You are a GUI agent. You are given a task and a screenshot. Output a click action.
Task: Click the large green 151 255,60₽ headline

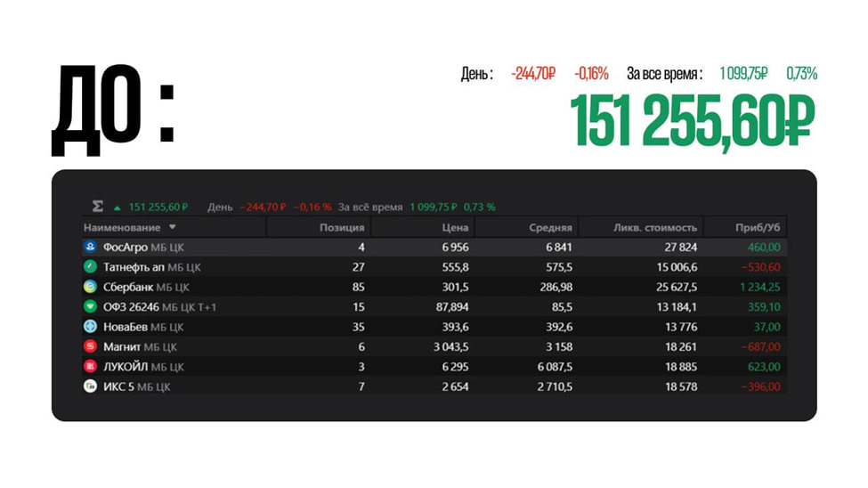693,121
